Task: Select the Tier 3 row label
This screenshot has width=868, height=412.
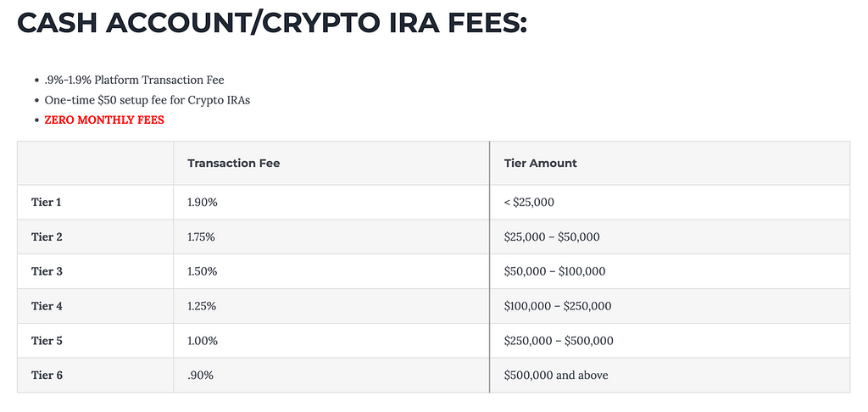Action: (x=47, y=271)
